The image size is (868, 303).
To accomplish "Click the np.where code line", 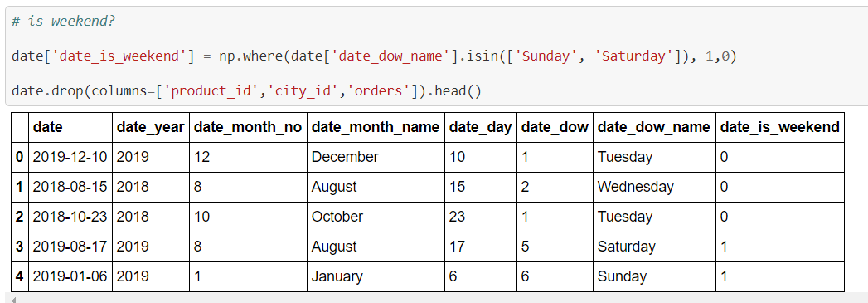I will (x=374, y=56).
